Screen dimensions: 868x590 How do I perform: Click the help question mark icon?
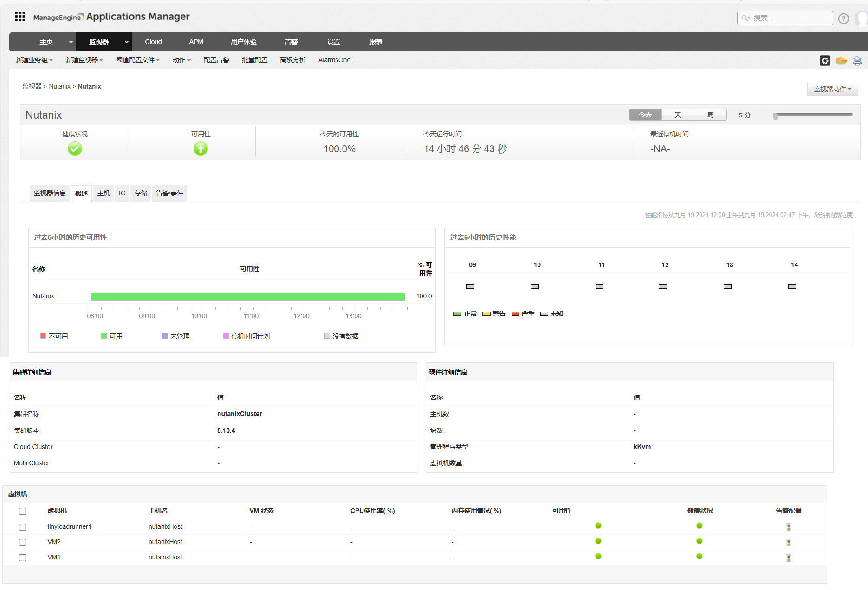[x=843, y=19]
